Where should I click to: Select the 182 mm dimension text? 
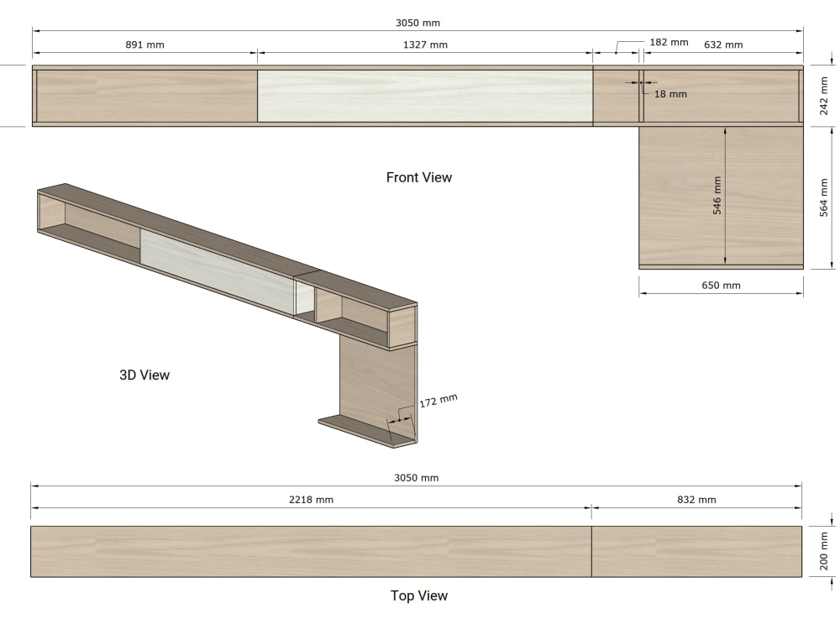click(669, 42)
